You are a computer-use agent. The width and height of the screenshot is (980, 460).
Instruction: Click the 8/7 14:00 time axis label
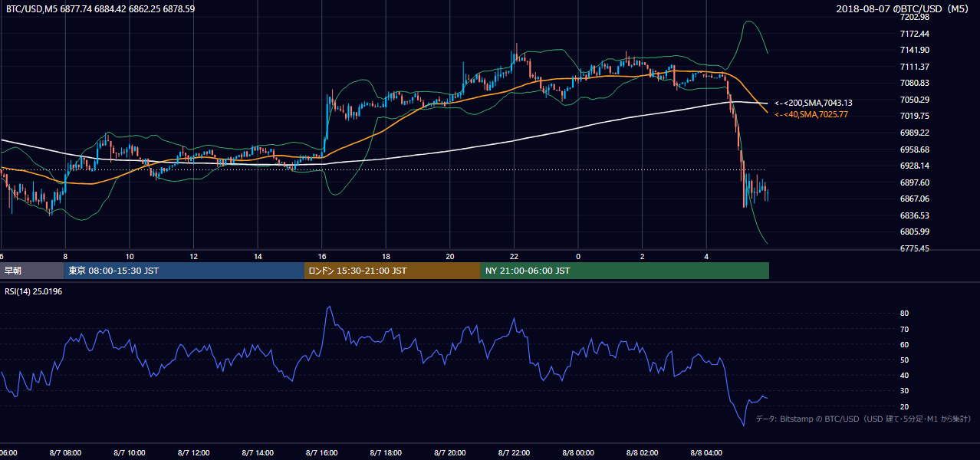[258, 452]
